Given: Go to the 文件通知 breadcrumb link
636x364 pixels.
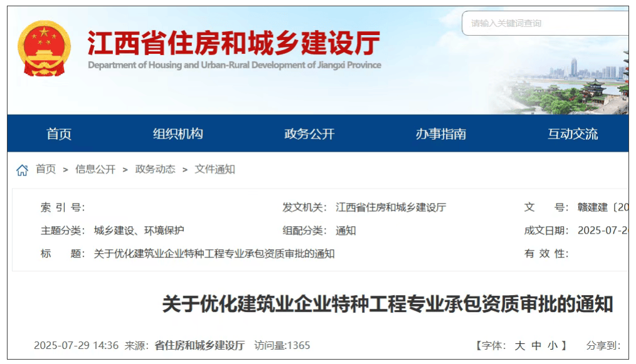Looking at the screenshot, I should [x=215, y=169].
